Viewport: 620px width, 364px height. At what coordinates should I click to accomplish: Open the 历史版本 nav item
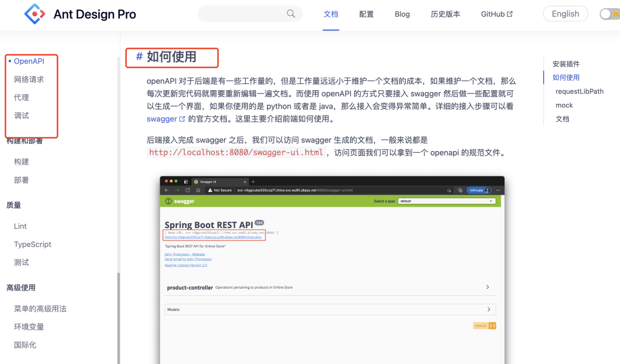[445, 14]
